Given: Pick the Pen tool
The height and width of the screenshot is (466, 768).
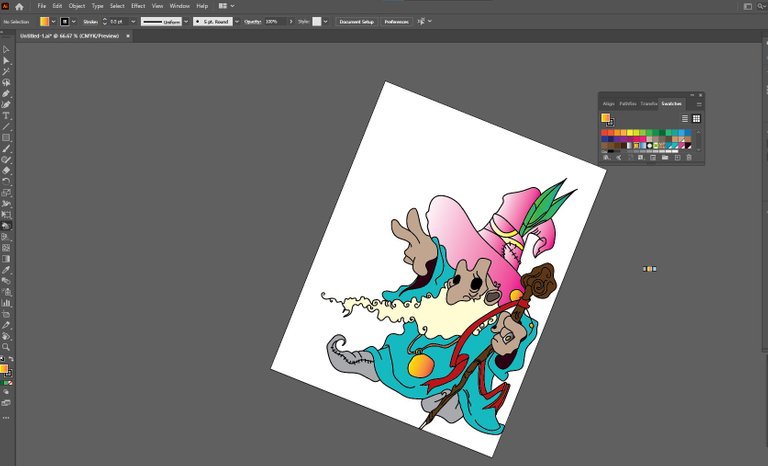Looking at the screenshot, I should 6,94.
